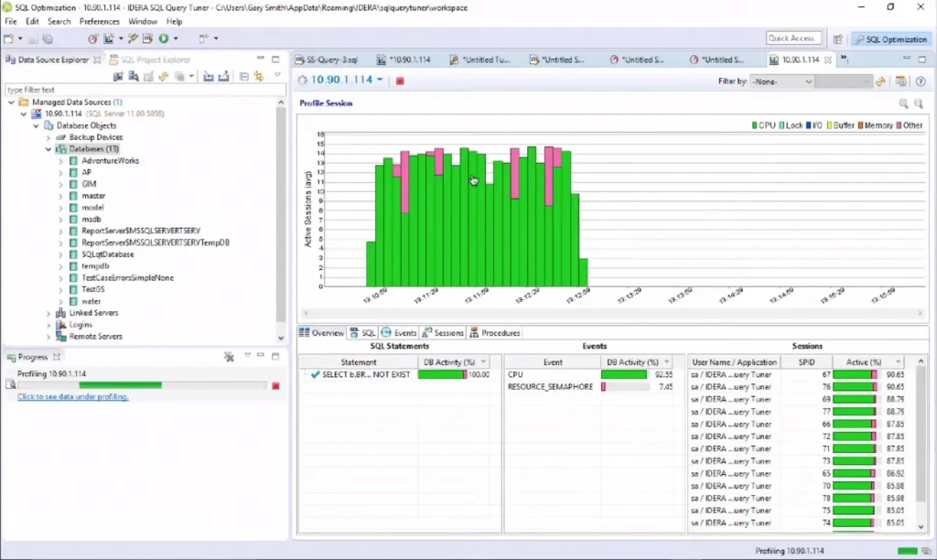Click the Link with Editor icon in explorer toolbar
937x560 pixels.
pos(259,77)
